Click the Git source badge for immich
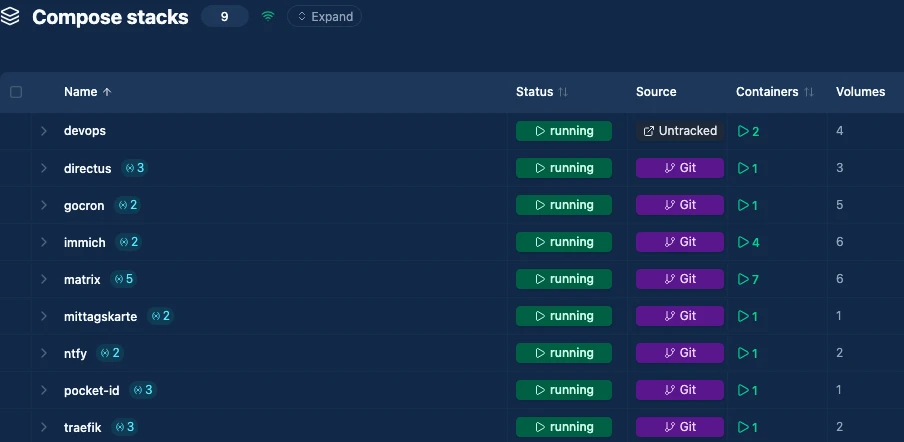 click(680, 242)
